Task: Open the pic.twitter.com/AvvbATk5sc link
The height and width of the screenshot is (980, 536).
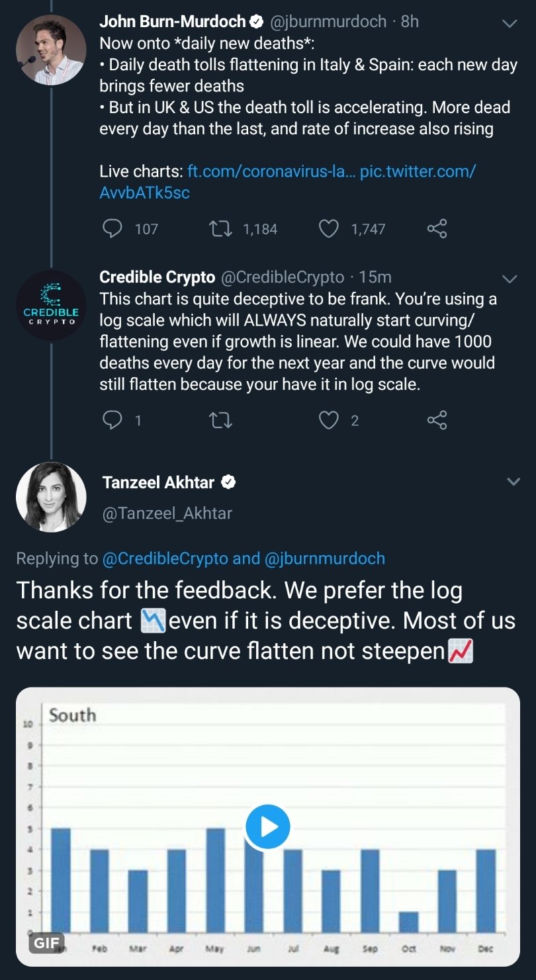Action: [x=288, y=181]
